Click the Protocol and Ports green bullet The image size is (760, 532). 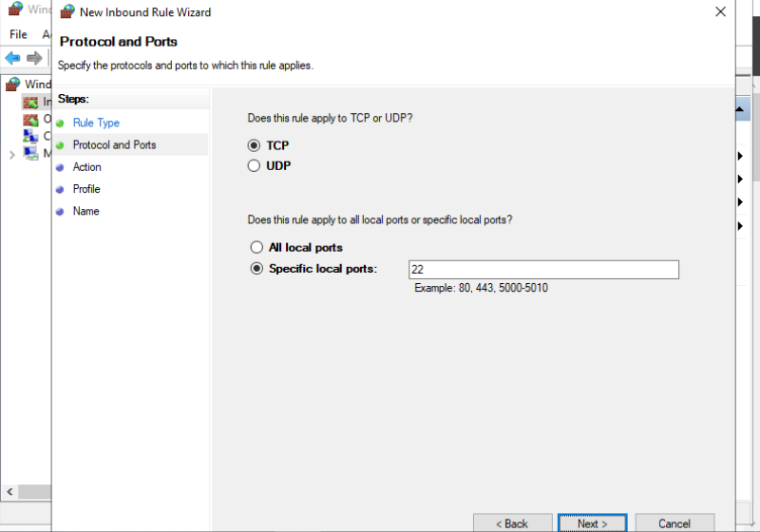pos(60,145)
